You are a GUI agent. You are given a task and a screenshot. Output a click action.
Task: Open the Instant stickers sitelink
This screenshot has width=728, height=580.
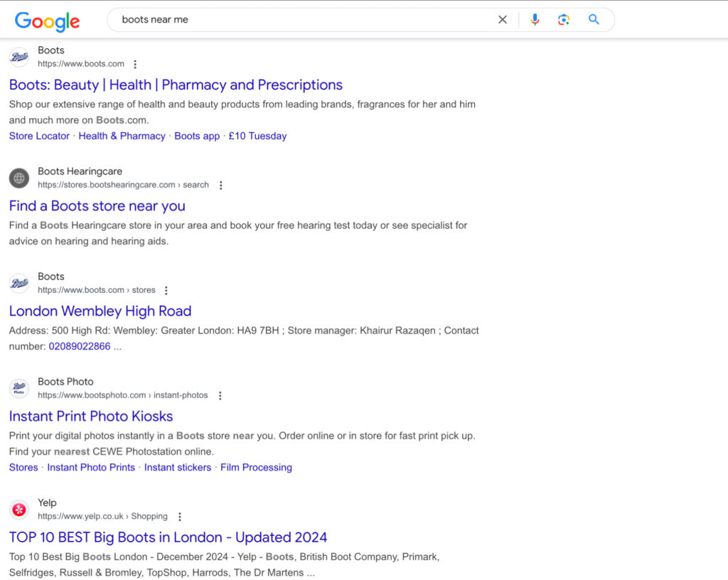coord(177,467)
